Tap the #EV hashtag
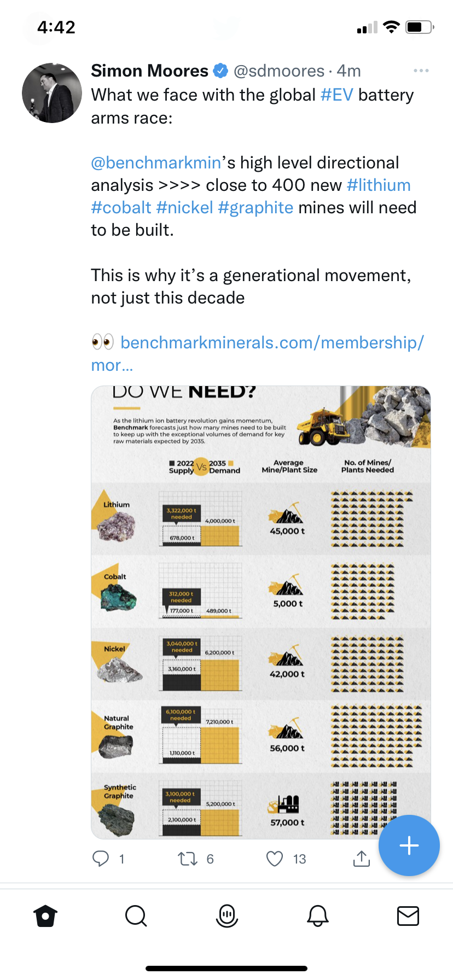This screenshot has height=980, width=453. (336, 95)
